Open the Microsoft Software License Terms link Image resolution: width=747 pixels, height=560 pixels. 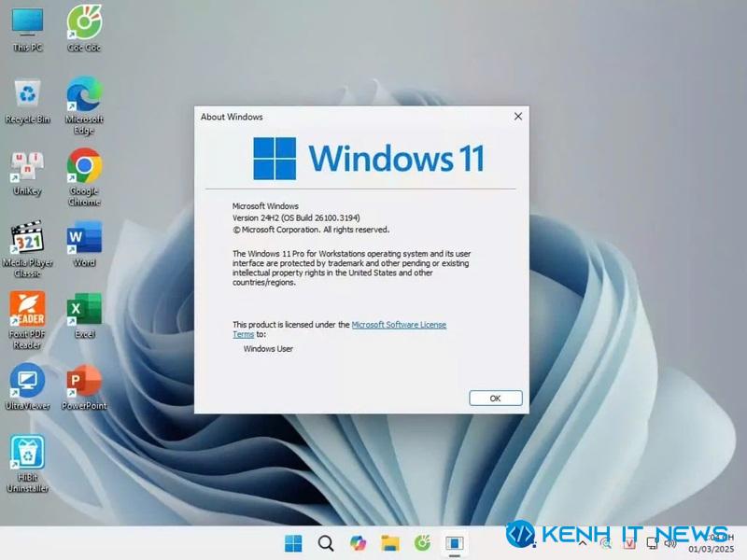click(399, 325)
